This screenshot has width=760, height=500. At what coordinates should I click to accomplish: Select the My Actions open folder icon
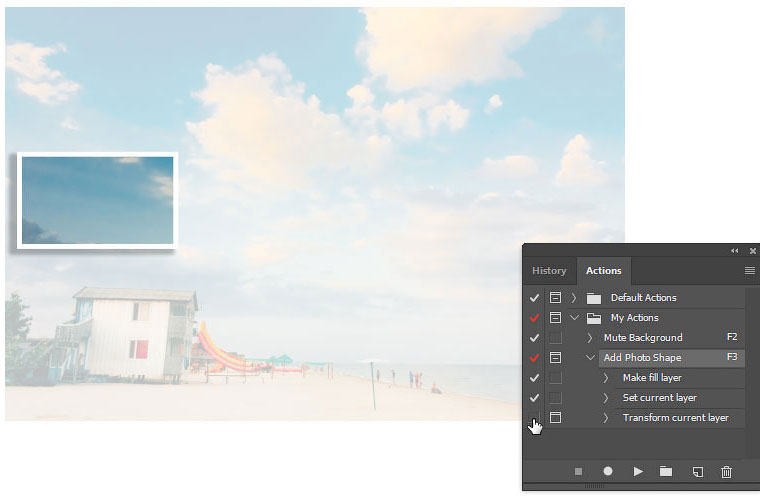pos(594,318)
